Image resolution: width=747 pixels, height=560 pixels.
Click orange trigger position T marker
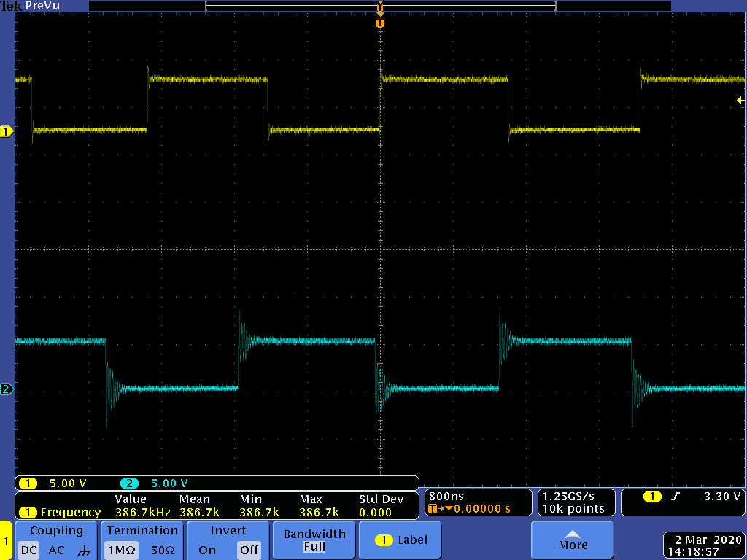pyautogui.click(x=379, y=23)
